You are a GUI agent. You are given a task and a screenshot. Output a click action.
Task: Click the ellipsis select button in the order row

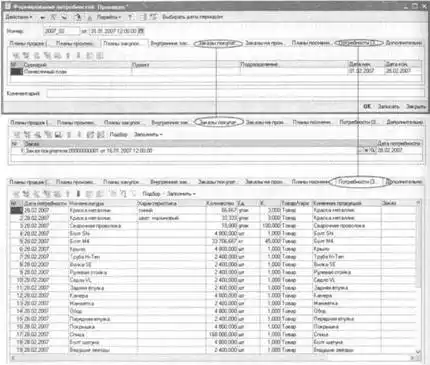click(362, 151)
